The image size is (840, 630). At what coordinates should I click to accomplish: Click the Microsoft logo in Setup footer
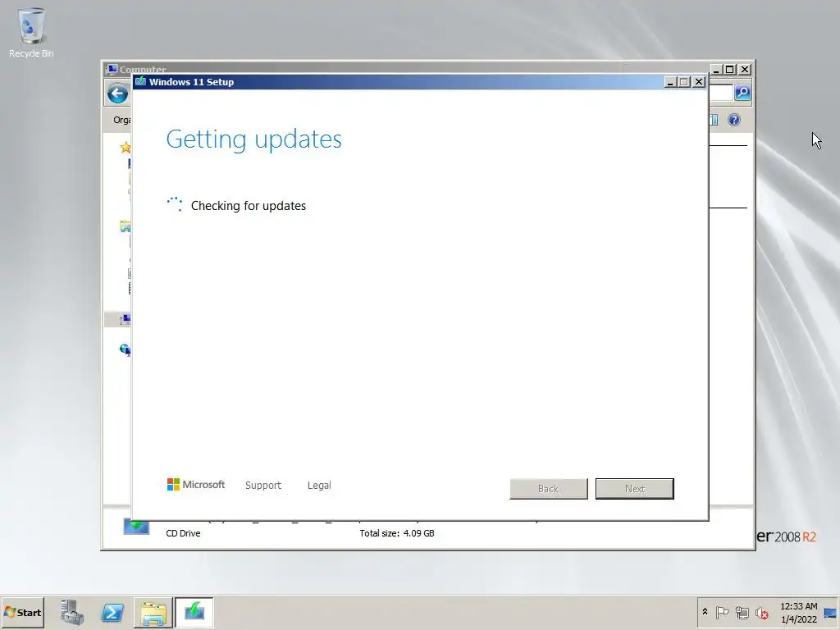[x=196, y=485]
